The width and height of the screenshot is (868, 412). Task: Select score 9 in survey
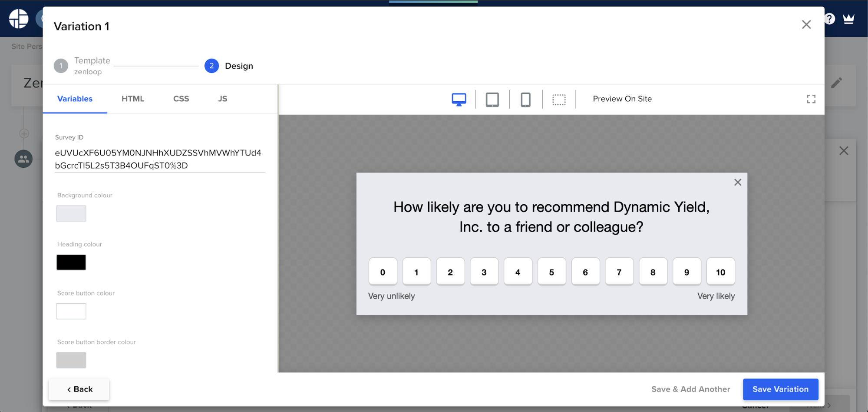686,272
